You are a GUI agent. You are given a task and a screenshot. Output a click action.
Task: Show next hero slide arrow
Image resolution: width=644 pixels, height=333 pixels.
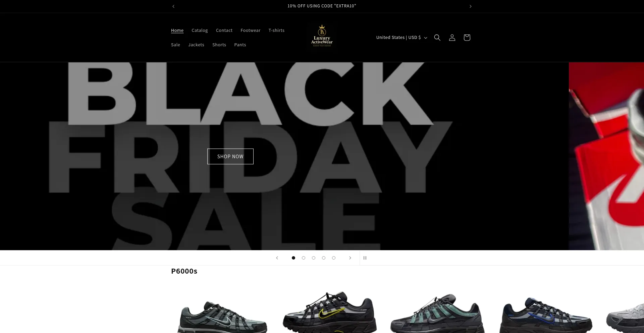click(350, 258)
